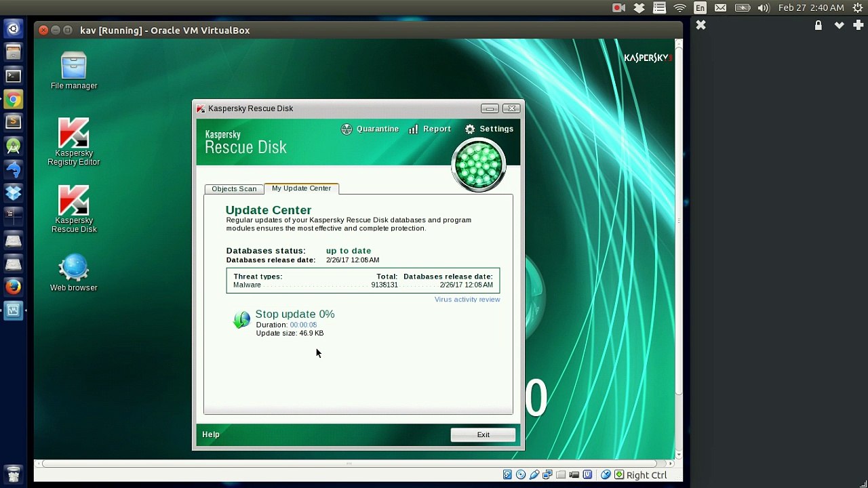
Task: Launch Android Studio from the dock
Action: (13, 146)
